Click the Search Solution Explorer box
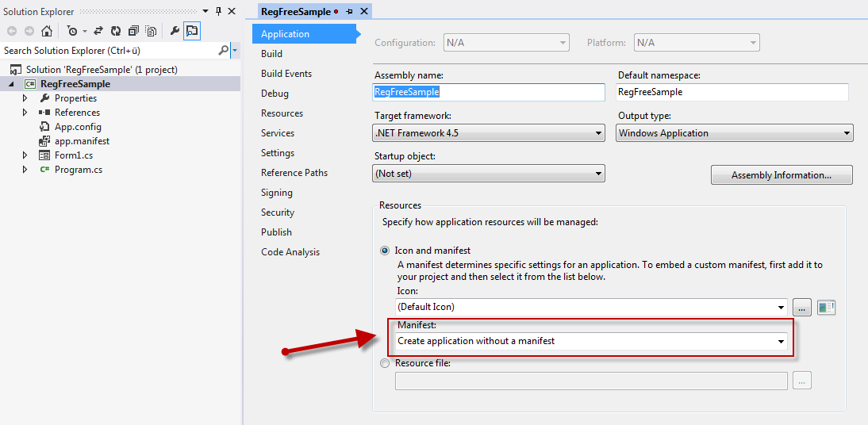The height and width of the screenshot is (425, 868). pos(109,51)
